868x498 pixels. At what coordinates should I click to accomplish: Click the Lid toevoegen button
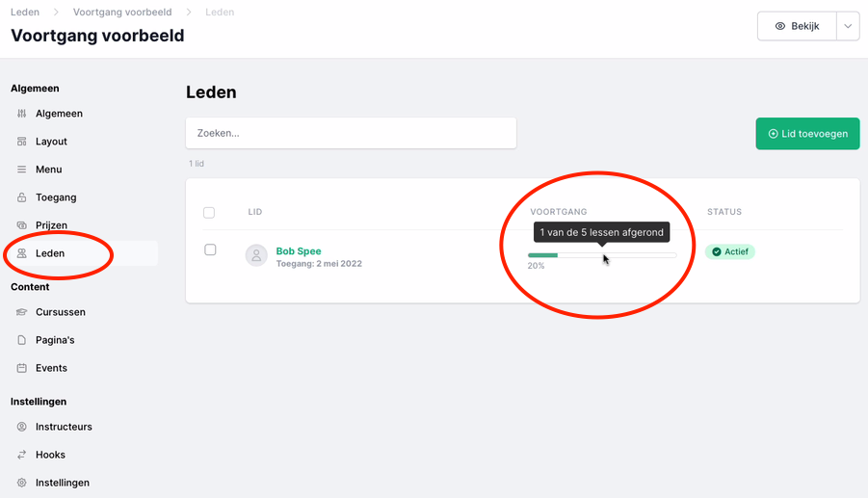click(x=807, y=133)
